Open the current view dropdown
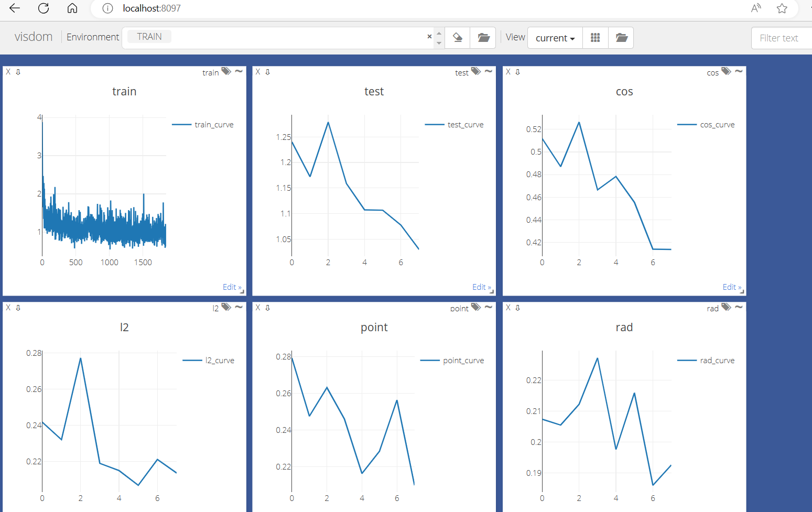The image size is (812, 512). click(x=555, y=38)
